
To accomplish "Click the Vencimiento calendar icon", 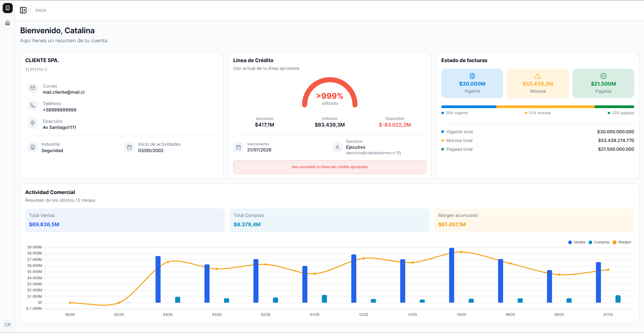I will 238,147.
